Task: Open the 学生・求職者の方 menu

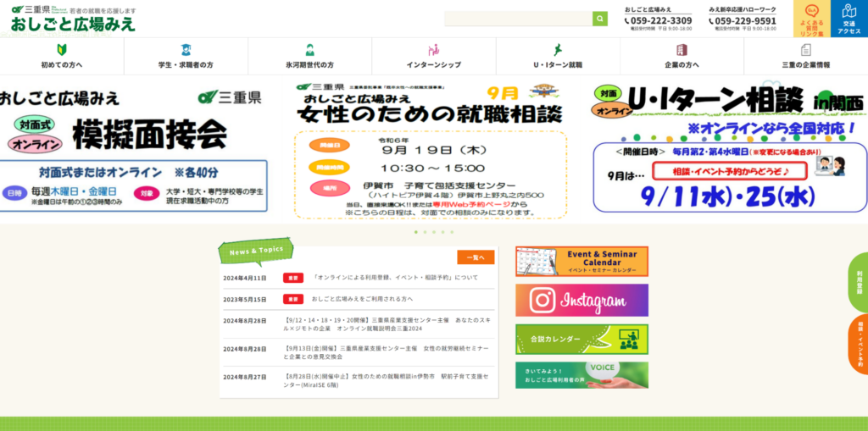Action: pyautogui.click(x=186, y=57)
